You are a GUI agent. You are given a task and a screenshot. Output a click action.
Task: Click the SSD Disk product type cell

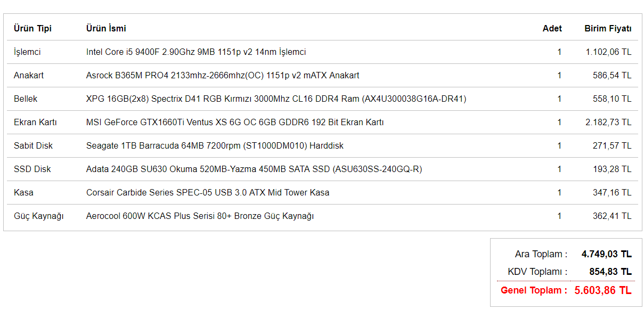(32, 169)
